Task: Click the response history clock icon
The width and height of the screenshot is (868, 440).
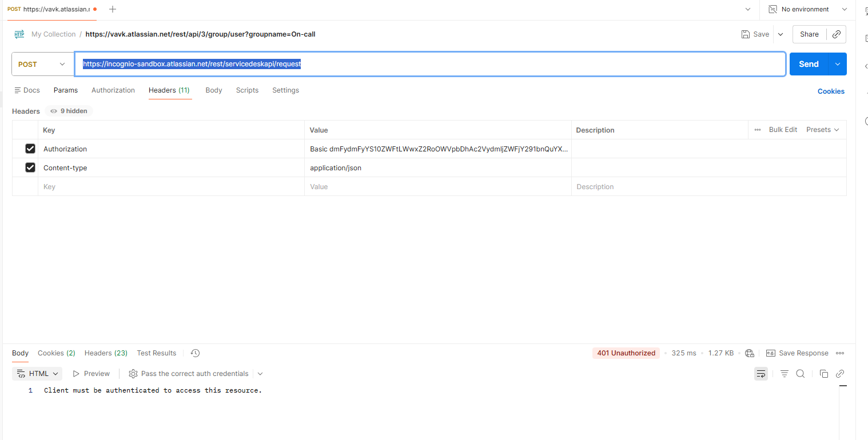Action: pos(195,353)
